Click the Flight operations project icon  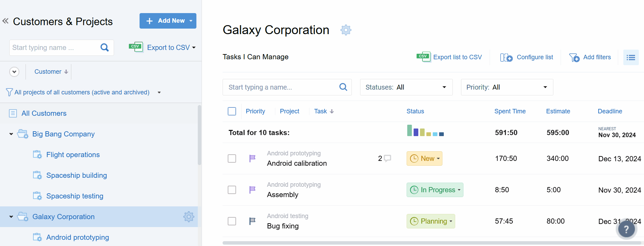(37, 155)
